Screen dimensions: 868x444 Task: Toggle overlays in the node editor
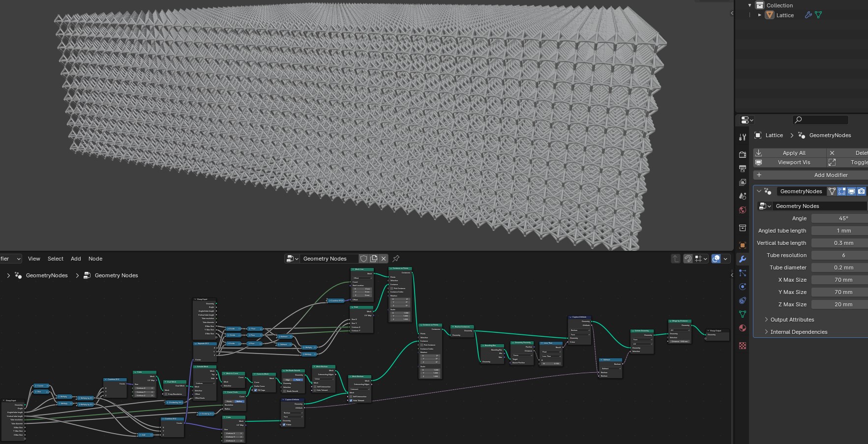click(x=716, y=259)
